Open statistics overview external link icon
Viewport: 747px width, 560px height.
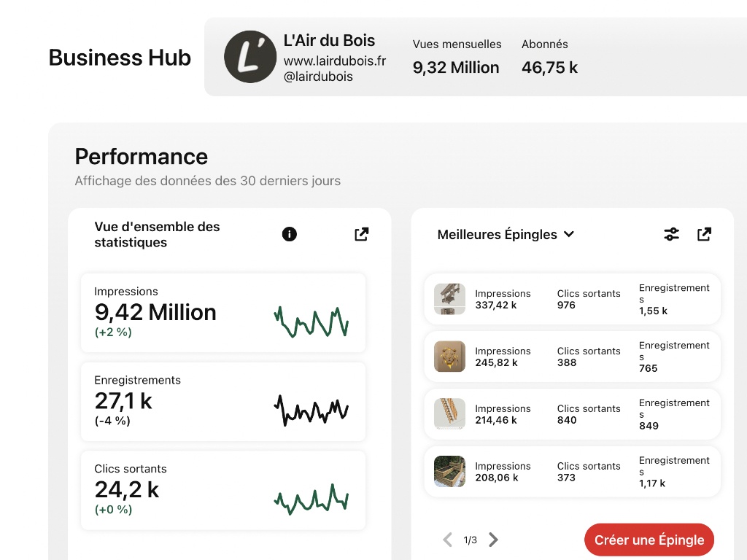(362, 234)
